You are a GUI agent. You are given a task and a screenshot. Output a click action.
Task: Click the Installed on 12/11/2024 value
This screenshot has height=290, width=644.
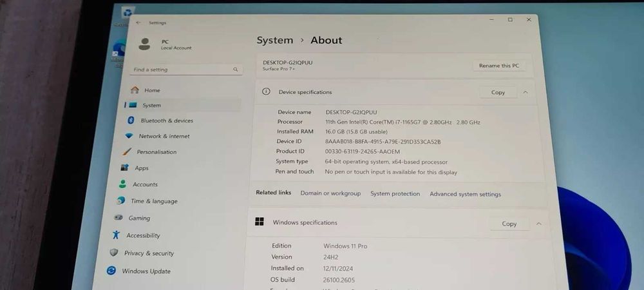(x=337, y=269)
